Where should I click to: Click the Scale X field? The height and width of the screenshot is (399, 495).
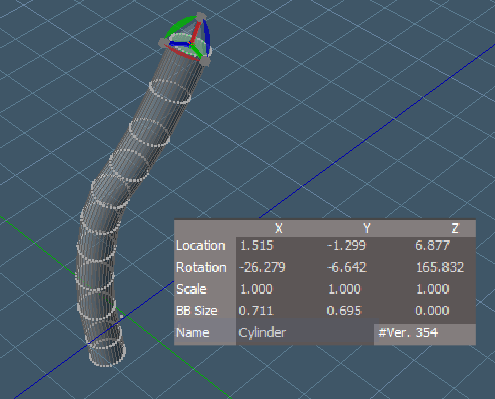(256, 289)
